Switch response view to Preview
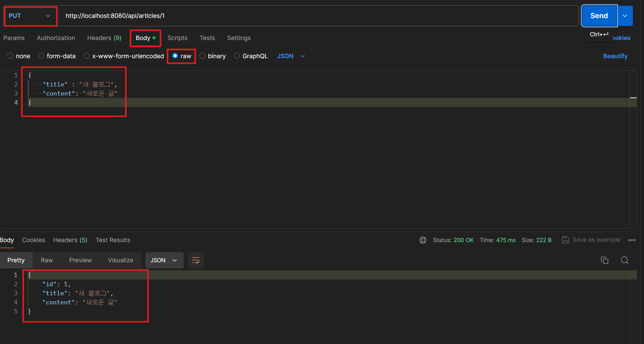 [80, 260]
